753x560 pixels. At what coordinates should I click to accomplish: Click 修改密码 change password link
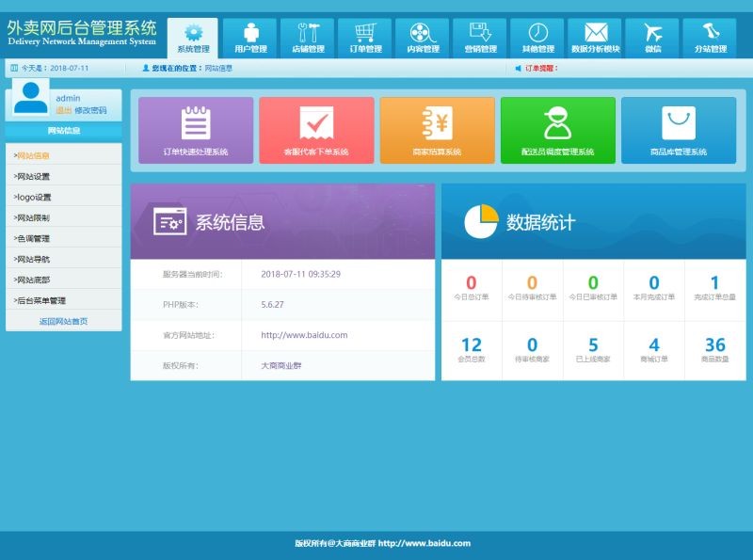(x=90, y=110)
